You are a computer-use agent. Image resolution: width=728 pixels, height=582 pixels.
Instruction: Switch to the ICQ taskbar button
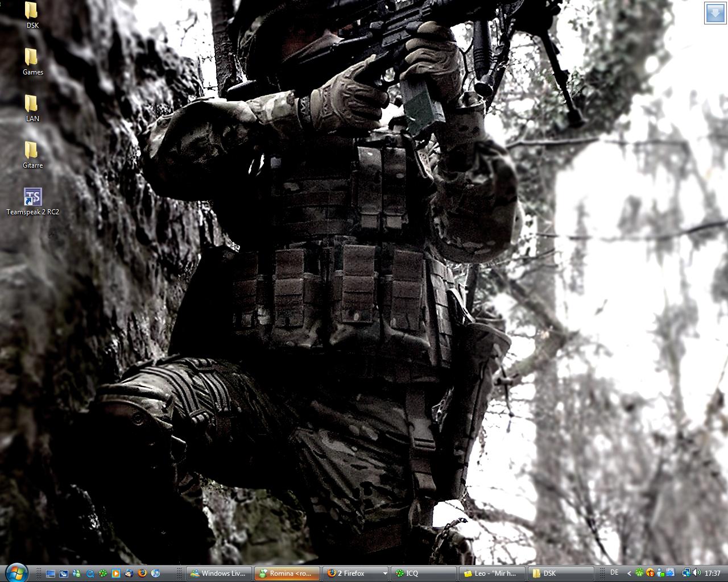pyautogui.click(x=424, y=573)
